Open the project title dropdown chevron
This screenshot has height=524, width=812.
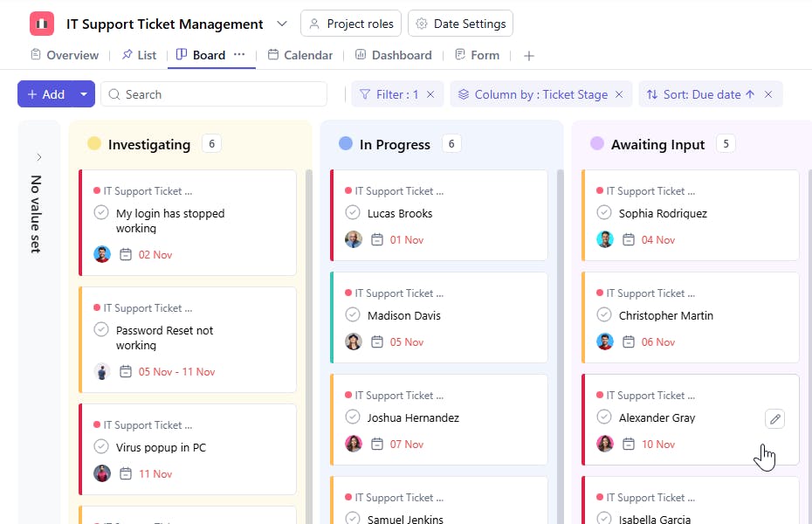281,24
